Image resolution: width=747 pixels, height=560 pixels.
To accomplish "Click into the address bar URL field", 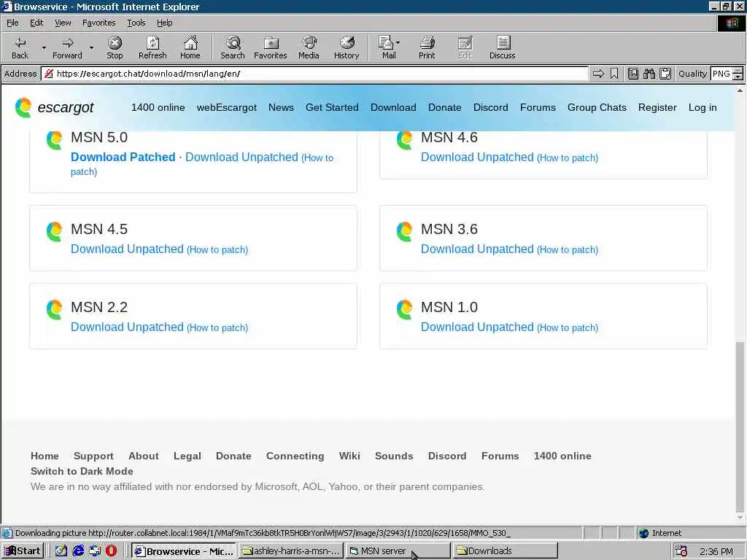I will point(314,74).
